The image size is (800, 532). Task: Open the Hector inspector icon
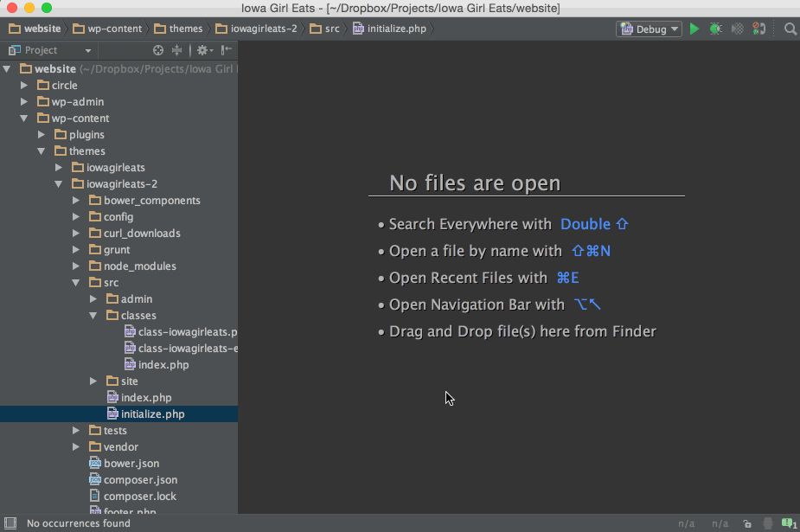point(767,523)
